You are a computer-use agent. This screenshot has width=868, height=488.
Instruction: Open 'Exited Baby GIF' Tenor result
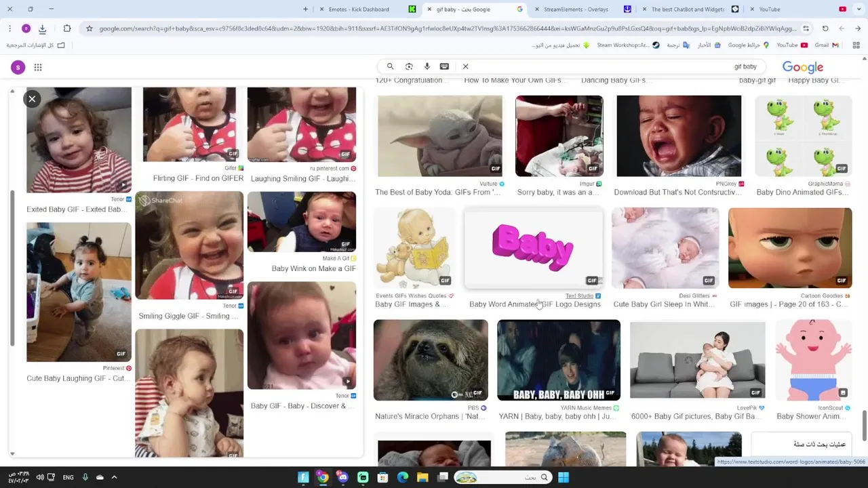tap(77, 209)
